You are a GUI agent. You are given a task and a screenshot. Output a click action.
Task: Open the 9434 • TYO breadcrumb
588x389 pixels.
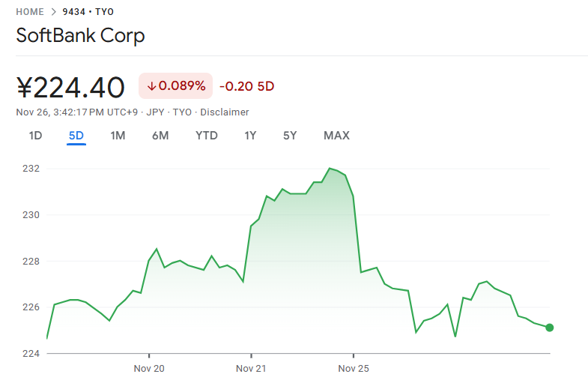88,12
